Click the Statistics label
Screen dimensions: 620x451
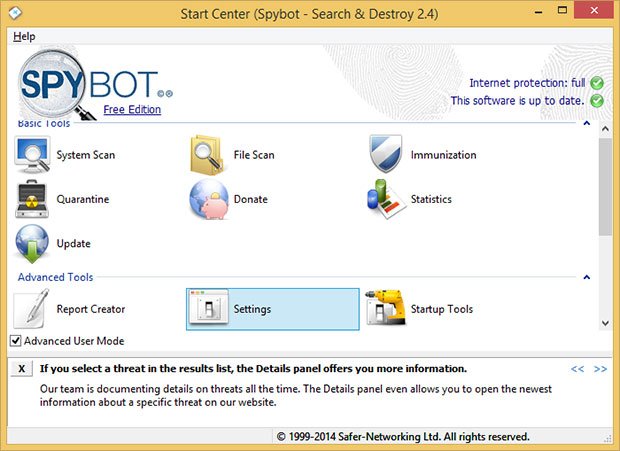pos(431,199)
